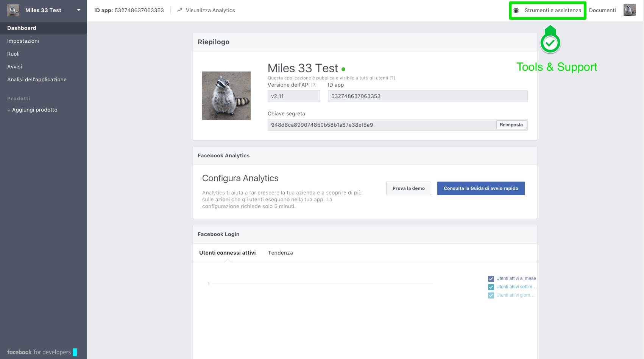Toggle the Utenti attivi settimanali checkbox
The image size is (644, 359).
[491, 287]
